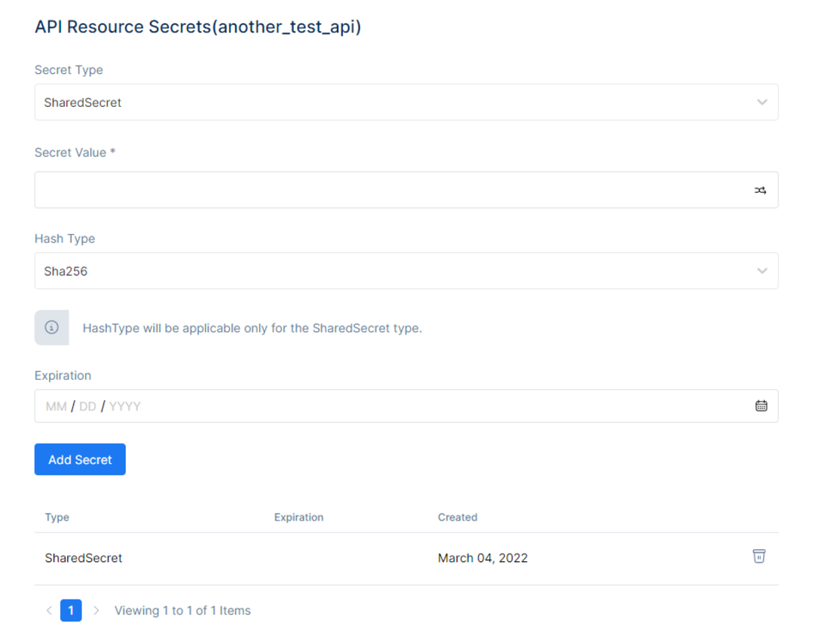Click the Expiration label above the date field

click(x=63, y=376)
